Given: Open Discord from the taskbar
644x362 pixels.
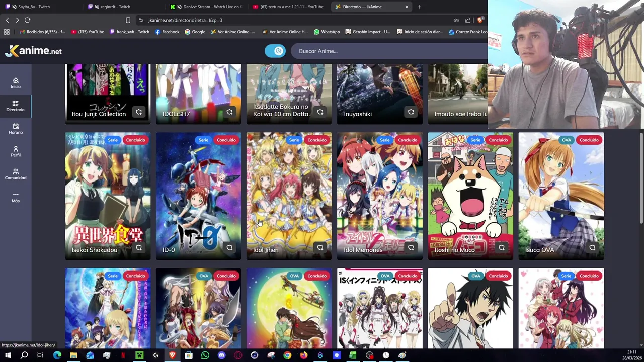Looking at the screenshot, I should click(221, 355).
